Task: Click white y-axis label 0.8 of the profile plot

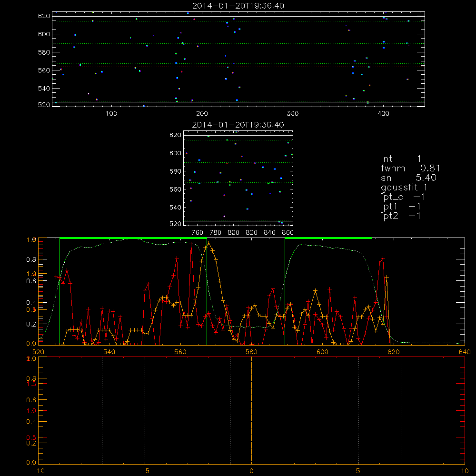Action: pyautogui.click(x=31, y=259)
